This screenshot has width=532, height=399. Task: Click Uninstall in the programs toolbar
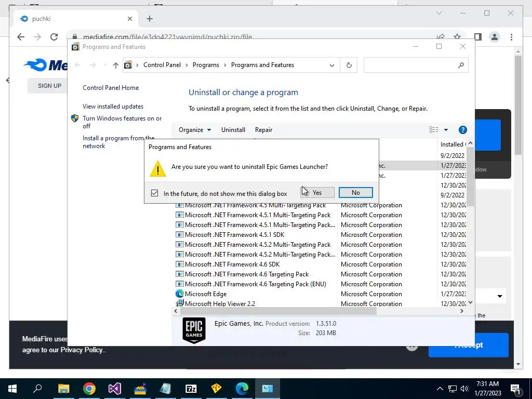point(233,130)
